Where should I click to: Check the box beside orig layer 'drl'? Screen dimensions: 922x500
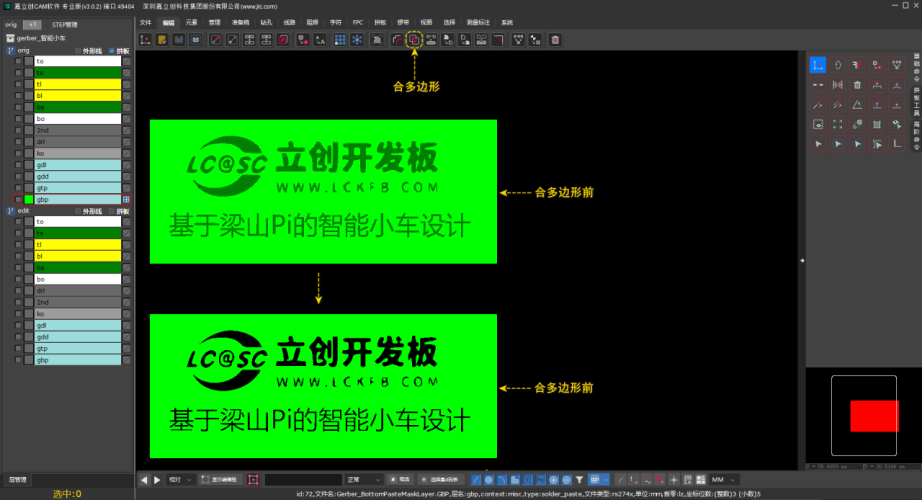(x=18, y=142)
